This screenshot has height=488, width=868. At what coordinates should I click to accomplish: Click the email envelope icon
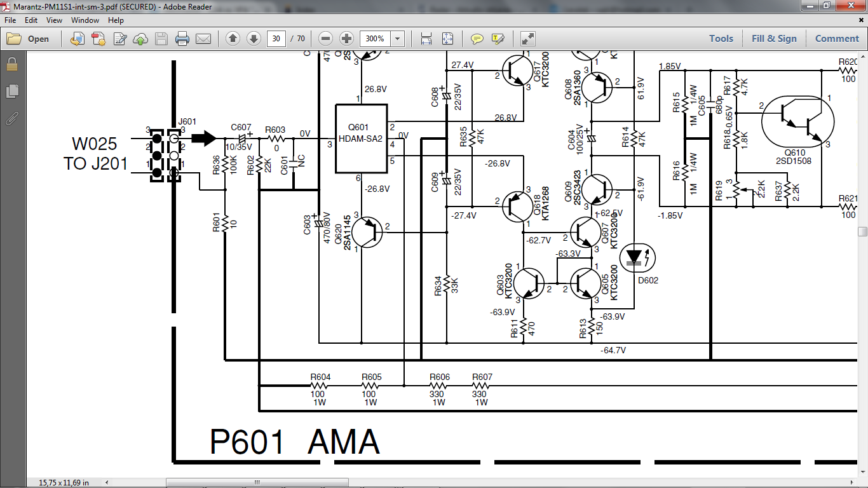point(203,39)
